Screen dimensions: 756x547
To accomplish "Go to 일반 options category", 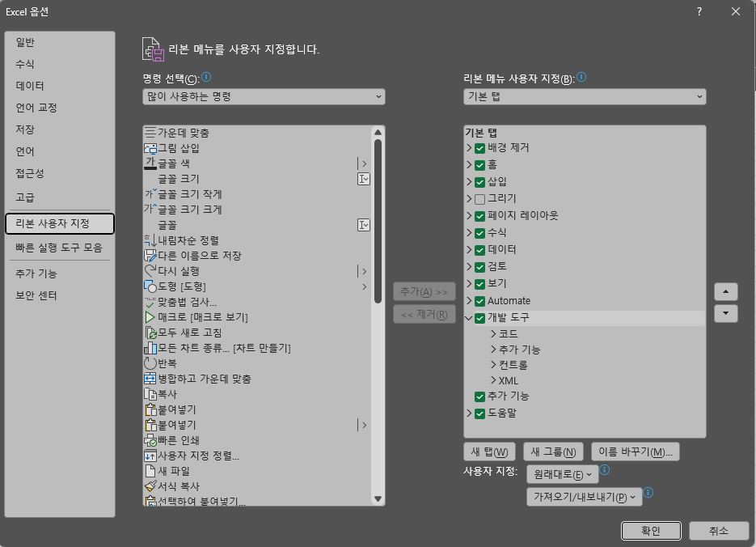I will point(60,42).
